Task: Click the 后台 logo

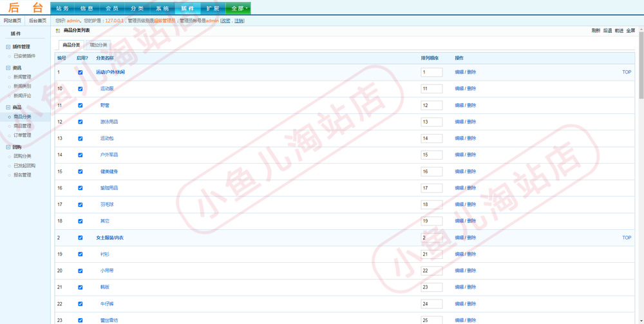Action: click(x=26, y=8)
